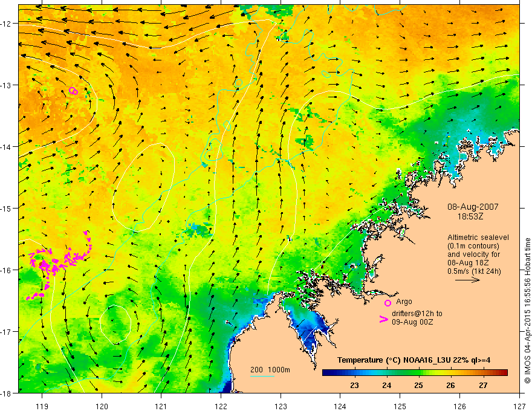
Task: Click the '200 1000m' isobath label
Action: pos(270,370)
